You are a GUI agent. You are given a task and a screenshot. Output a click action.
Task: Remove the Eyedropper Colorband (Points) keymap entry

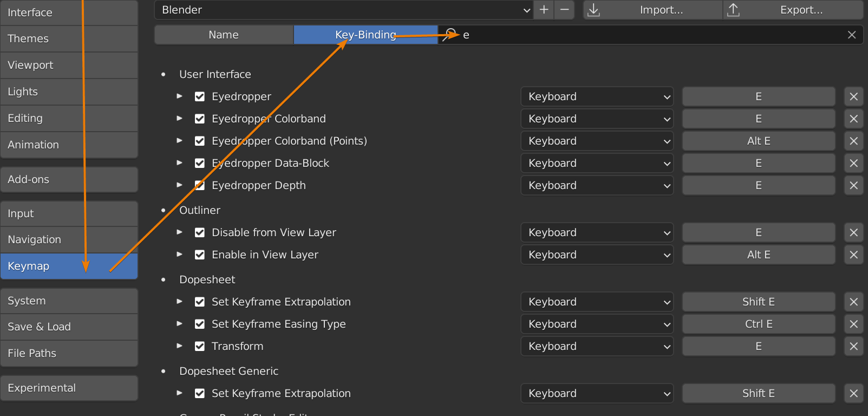[853, 141]
